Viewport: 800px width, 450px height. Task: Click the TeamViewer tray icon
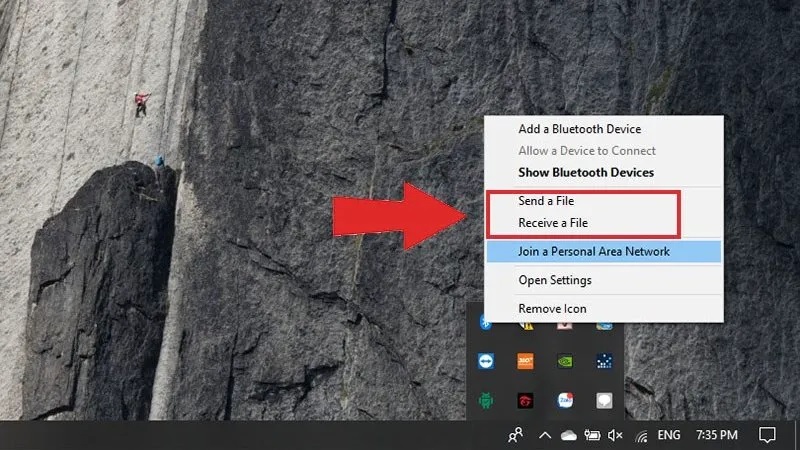point(486,362)
